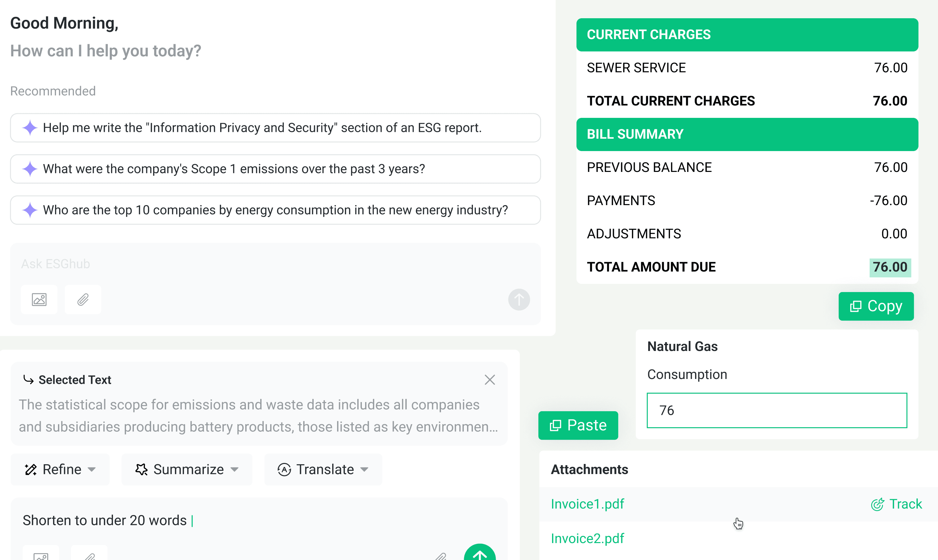The height and width of the screenshot is (560, 938).
Task: Click the paperclip icon at bottom right of prompt
Action: click(440, 555)
